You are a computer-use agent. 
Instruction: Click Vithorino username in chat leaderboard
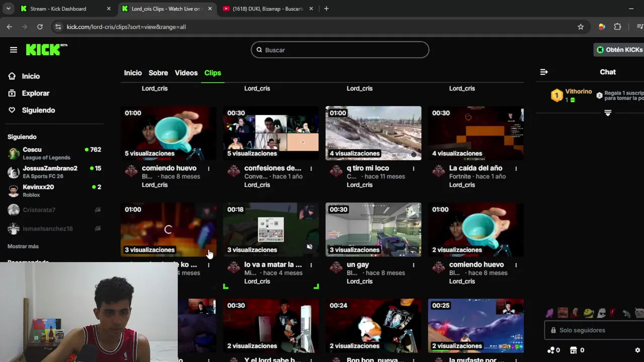(578, 92)
